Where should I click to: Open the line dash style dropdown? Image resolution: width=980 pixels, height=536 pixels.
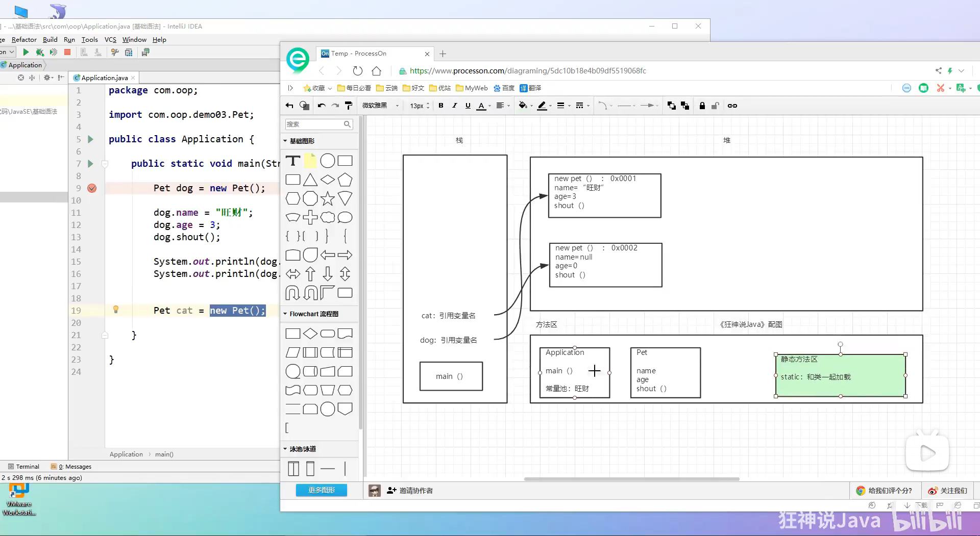pos(582,106)
